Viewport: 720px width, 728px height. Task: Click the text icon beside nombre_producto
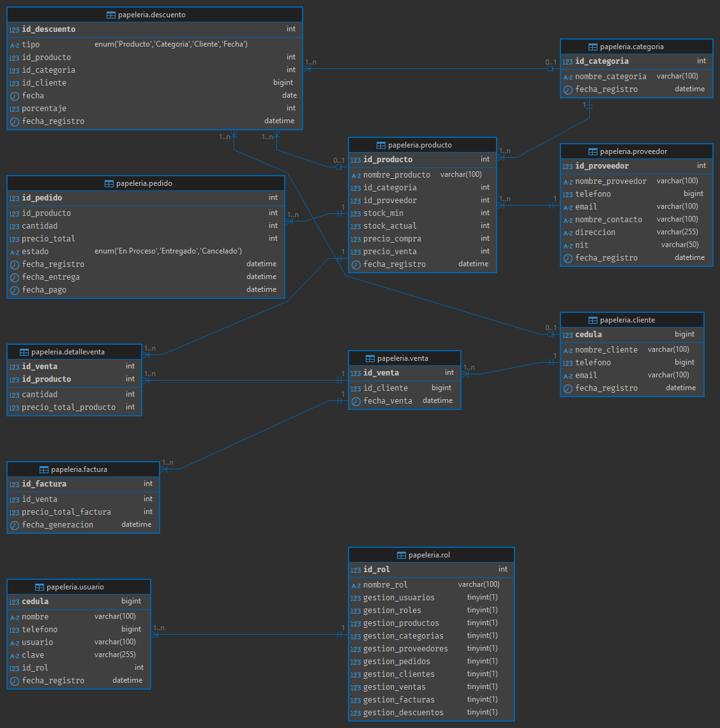point(356,176)
